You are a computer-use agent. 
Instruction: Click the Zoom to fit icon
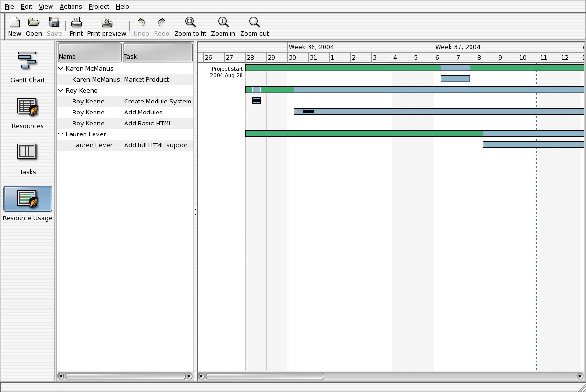point(190,22)
